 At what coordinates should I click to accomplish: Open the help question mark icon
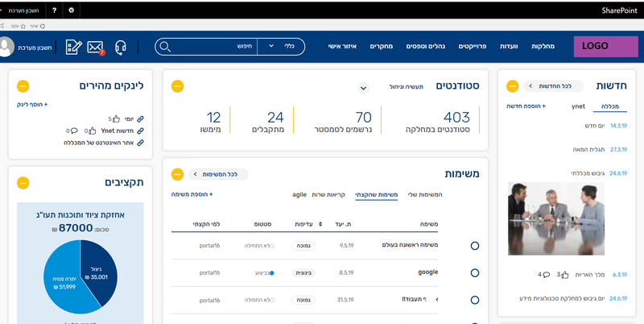pyautogui.click(x=53, y=10)
